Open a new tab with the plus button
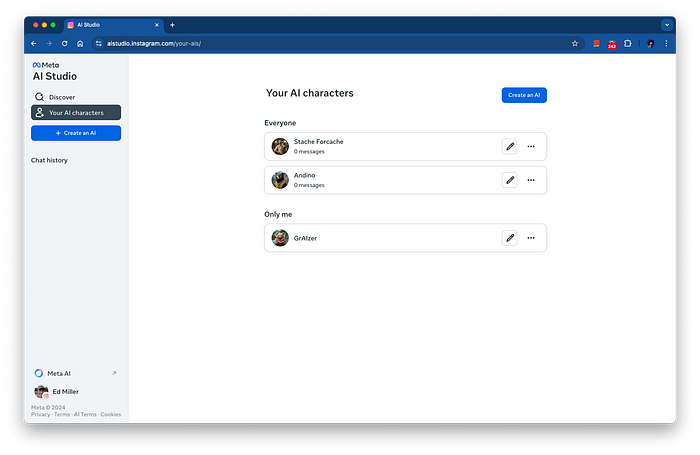Screen dimensions: 700x455 coord(172,25)
